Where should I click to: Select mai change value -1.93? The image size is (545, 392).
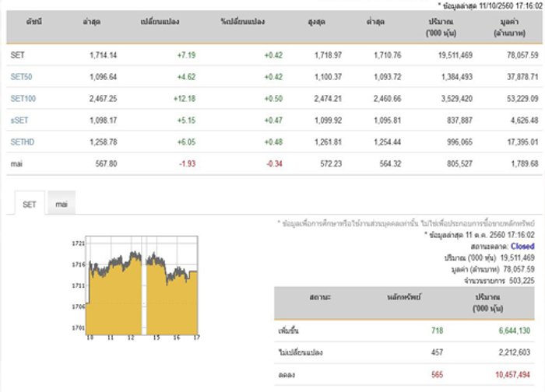pos(188,163)
